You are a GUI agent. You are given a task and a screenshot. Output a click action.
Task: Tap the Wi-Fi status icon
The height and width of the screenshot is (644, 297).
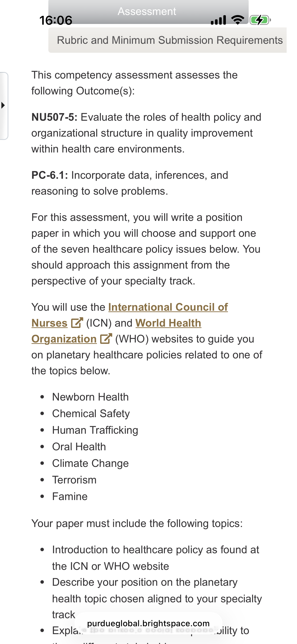tap(238, 20)
